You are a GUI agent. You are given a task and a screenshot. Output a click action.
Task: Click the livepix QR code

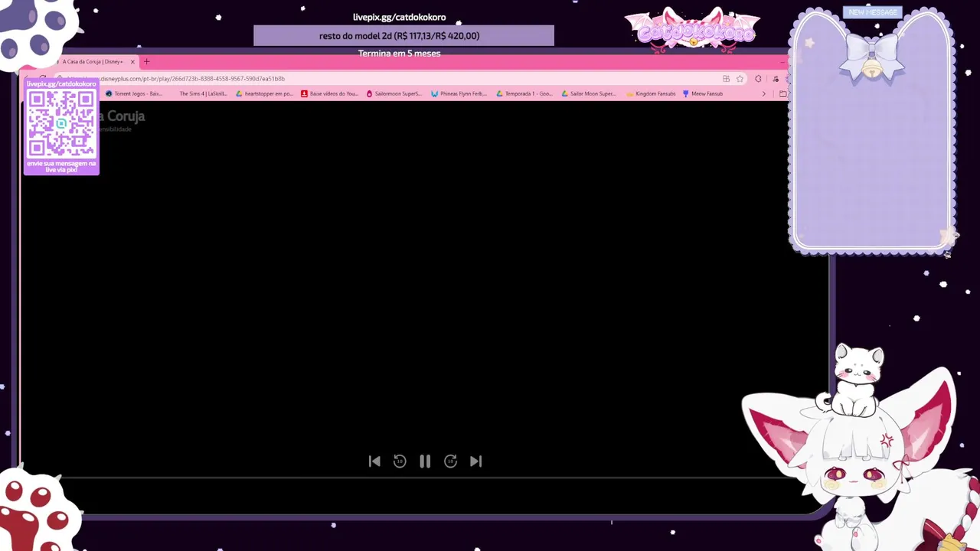click(x=61, y=123)
